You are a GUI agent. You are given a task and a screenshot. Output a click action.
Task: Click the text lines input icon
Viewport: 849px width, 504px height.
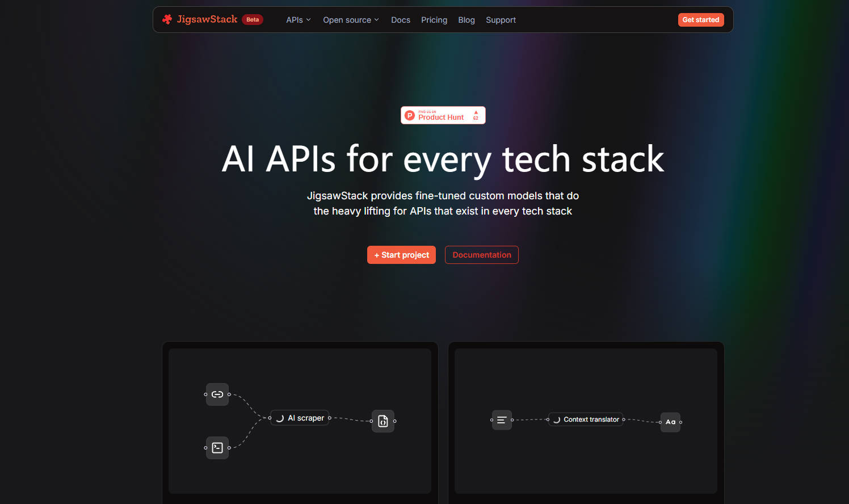[x=502, y=419]
